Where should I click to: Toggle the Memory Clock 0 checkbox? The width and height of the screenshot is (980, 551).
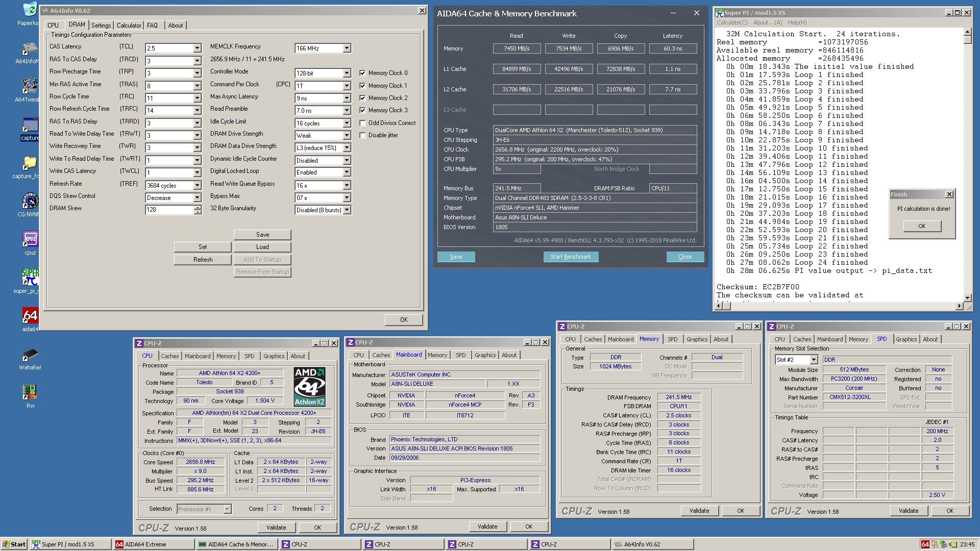click(x=362, y=73)
